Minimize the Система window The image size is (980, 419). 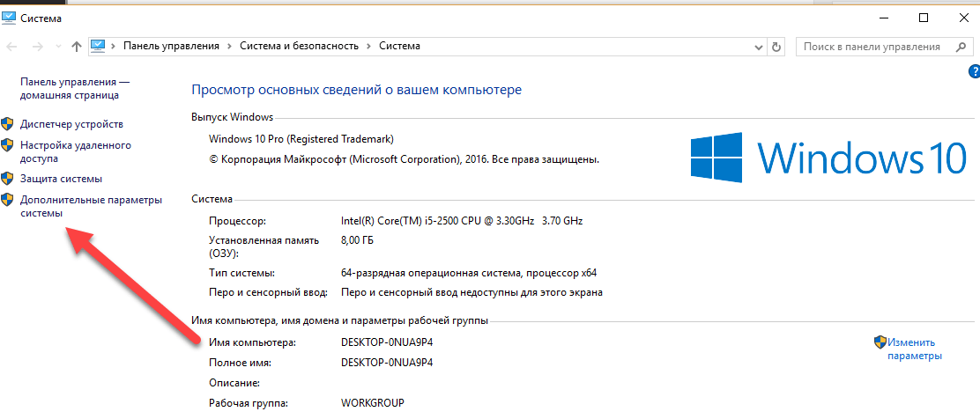click(x=882, y=18)
